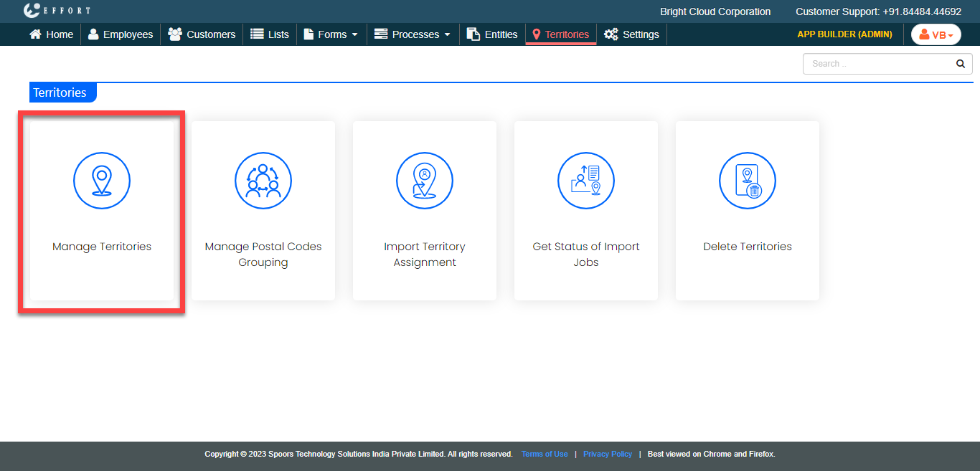Viewport: 980px width, 471px height.
Task: Expand the Processes dropdown menu
Action: (413, 34)
